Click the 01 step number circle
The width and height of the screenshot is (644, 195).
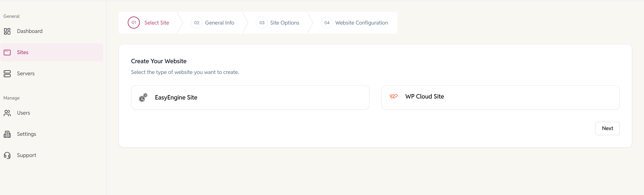[134, 23]
